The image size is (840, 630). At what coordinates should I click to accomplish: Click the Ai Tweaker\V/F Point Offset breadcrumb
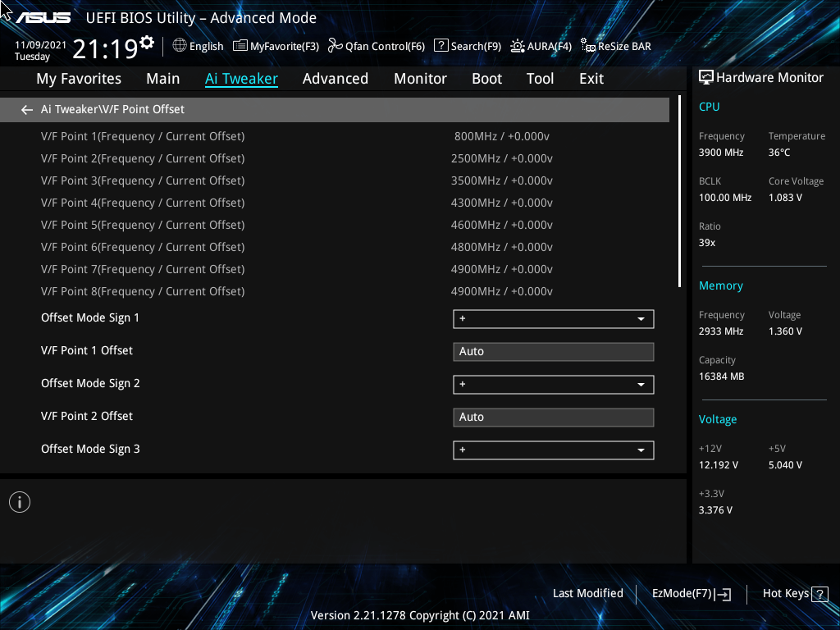click(112, 109)
